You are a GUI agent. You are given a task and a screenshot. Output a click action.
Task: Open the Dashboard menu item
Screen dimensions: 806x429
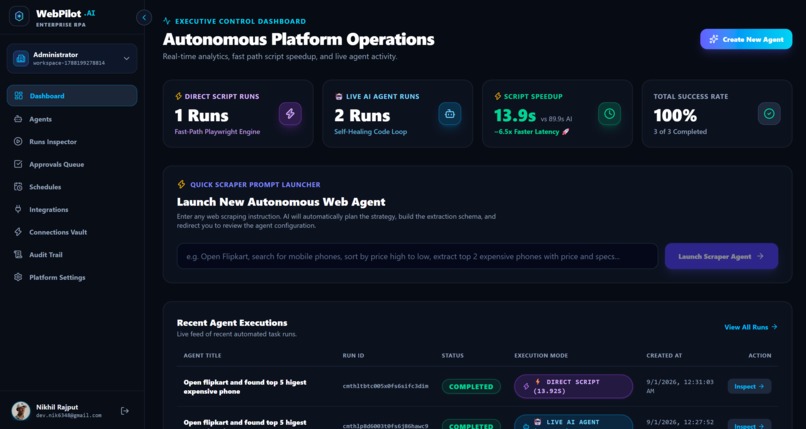click(72, 96)
